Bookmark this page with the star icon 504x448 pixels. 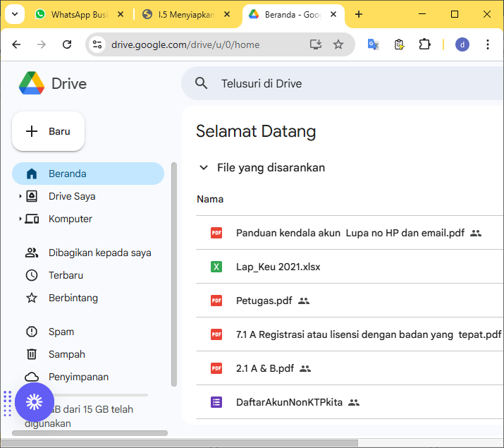338,44
